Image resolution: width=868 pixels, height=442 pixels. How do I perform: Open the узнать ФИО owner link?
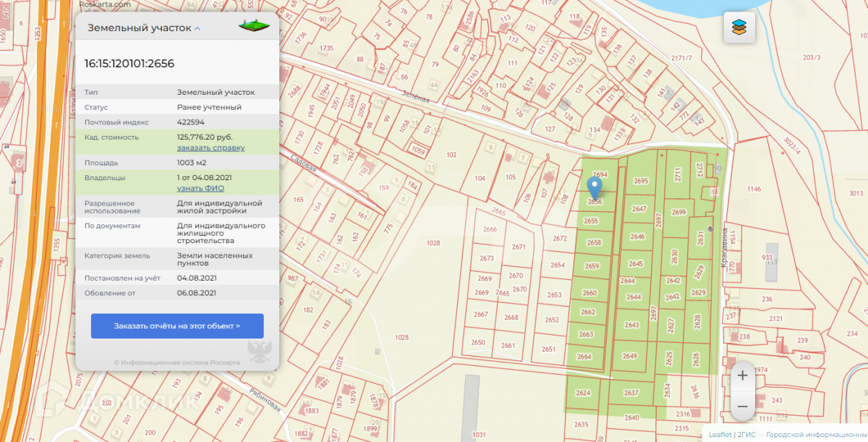(200, 188)
